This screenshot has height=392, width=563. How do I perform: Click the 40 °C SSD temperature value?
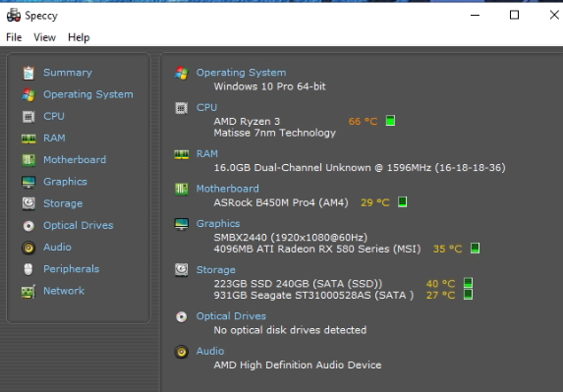[x=440, y=284]
